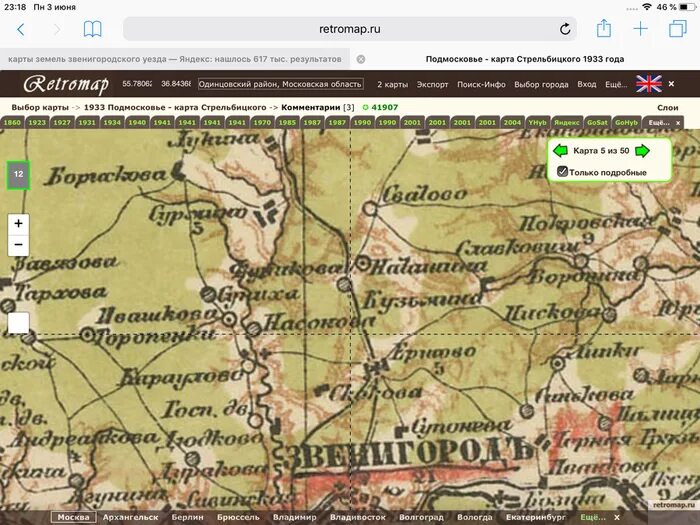Go back with Safari's back arrow
Screen dimensions: 700x525
pos(21,29)
